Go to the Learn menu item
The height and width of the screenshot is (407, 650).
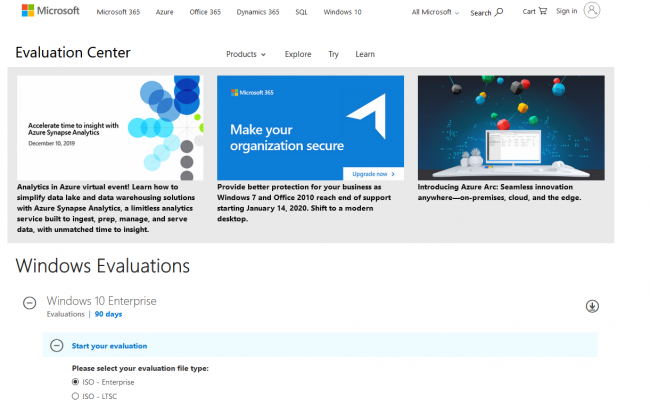point(365,54)
